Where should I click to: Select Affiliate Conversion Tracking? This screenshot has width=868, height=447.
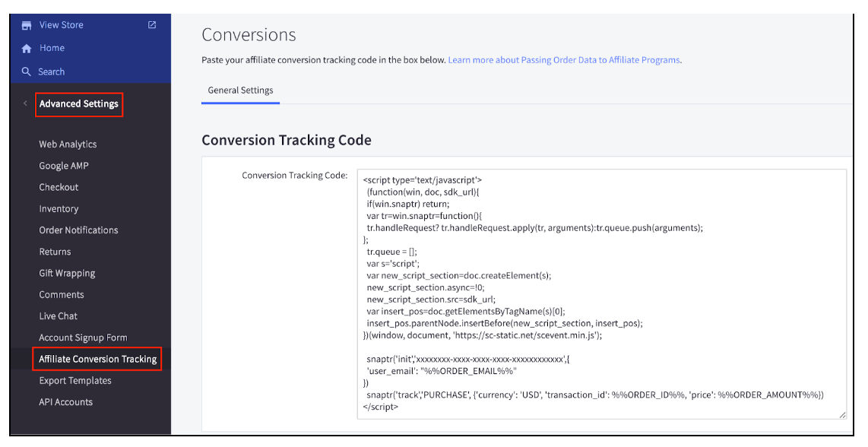(97, 359)
